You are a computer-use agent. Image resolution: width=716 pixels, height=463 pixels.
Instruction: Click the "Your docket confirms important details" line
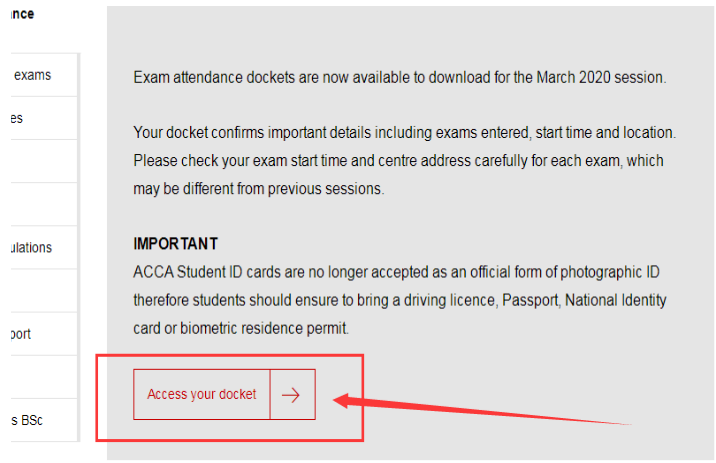coord(404,133)
